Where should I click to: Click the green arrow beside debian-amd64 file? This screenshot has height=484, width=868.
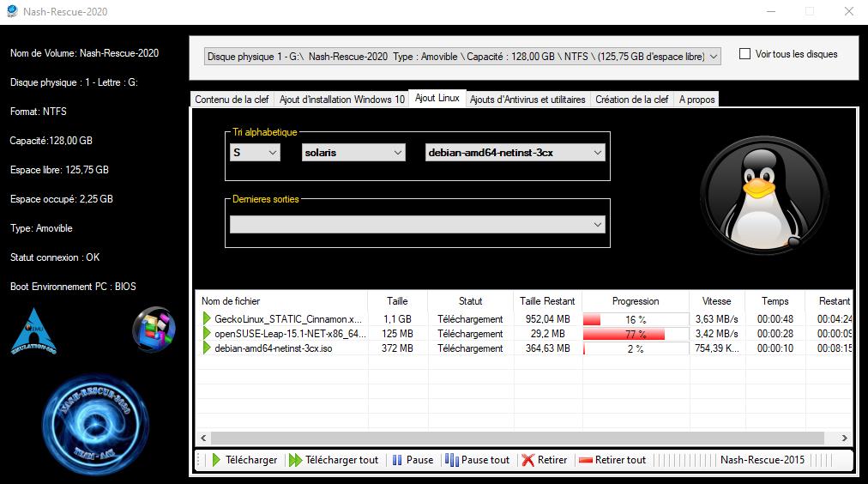click(x=207, y=348)
